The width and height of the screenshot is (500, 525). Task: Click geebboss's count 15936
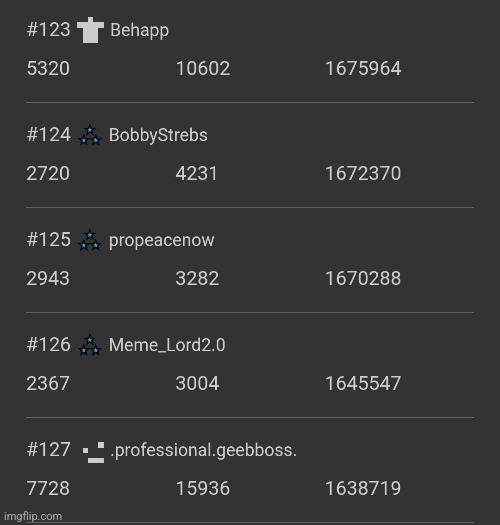(203, 488)
